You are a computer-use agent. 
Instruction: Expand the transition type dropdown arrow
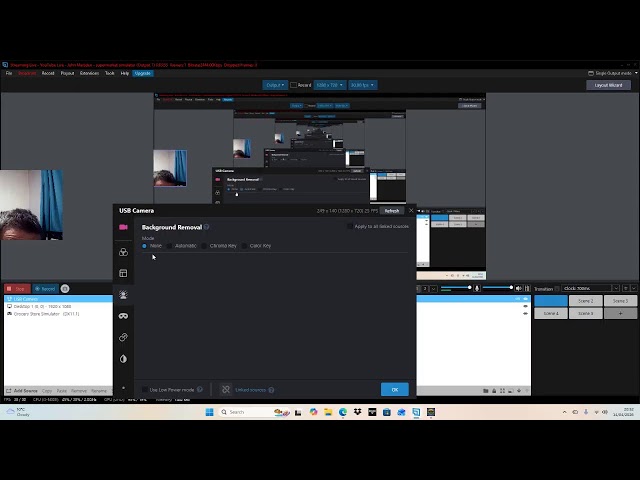click(616, 288)
